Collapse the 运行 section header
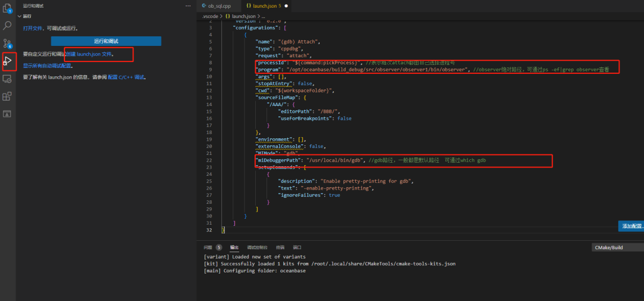 coord(24,16)
